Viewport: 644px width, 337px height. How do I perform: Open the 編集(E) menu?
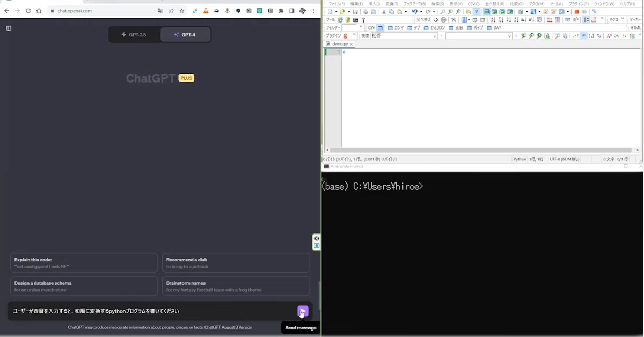[357, 4]
